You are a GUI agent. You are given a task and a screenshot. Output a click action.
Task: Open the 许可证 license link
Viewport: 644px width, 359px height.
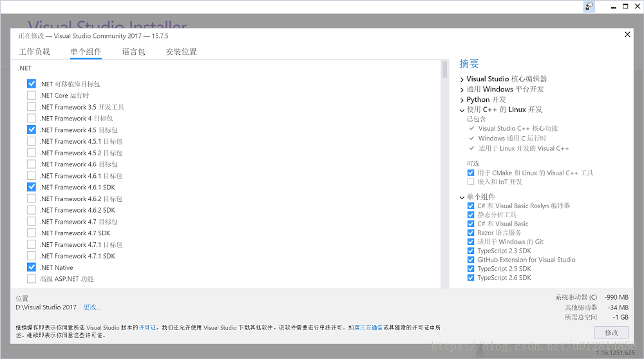pos(147,328)
